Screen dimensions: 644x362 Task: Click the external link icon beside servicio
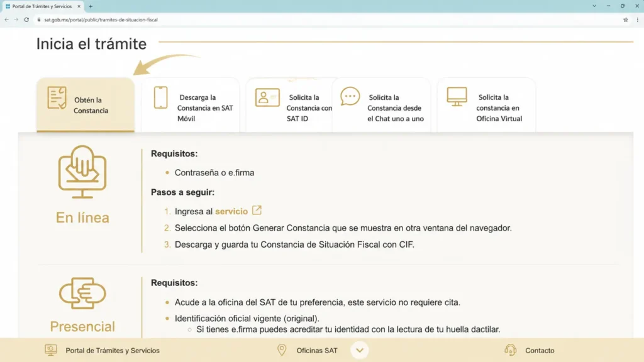(257, 210)
